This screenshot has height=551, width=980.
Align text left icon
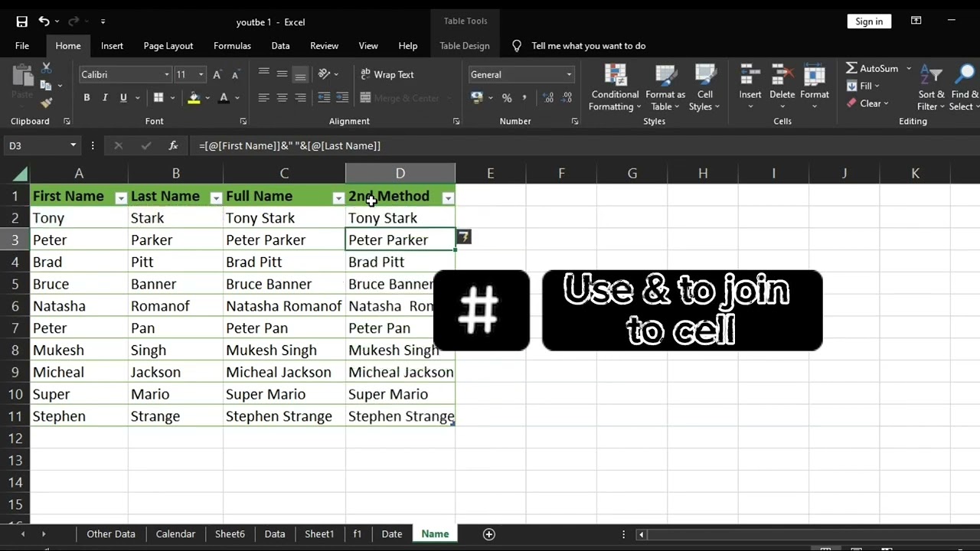pos(264,98)
